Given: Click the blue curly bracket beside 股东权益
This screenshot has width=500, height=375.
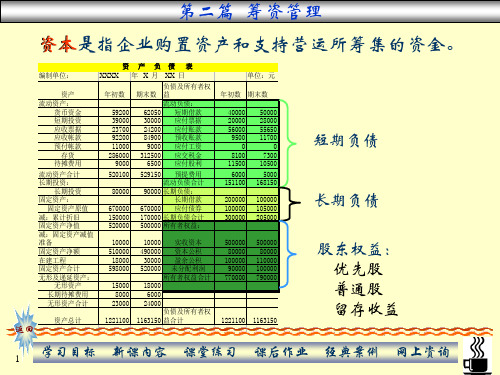Looking at the screenshot, I should coord(288,254).
